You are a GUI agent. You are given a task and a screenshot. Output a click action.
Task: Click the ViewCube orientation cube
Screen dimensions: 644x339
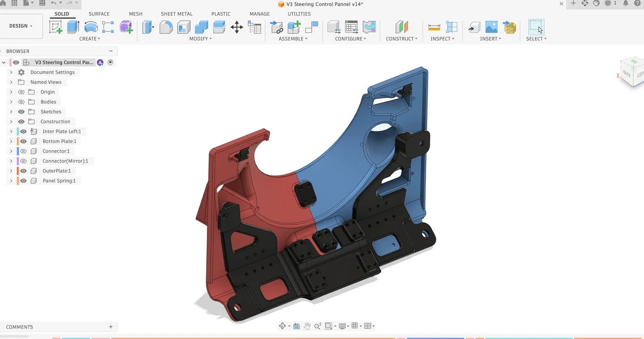[632, 74]
